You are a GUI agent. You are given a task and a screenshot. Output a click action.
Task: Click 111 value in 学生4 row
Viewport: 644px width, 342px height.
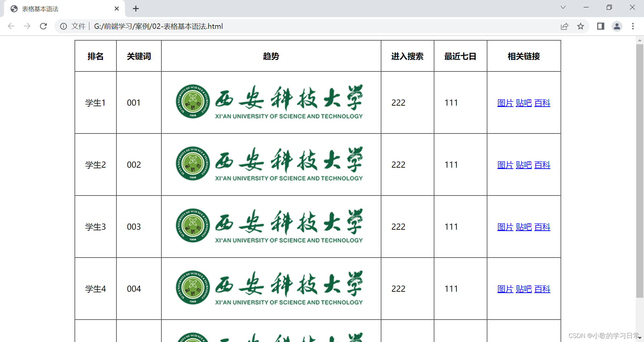coord(451,289)
